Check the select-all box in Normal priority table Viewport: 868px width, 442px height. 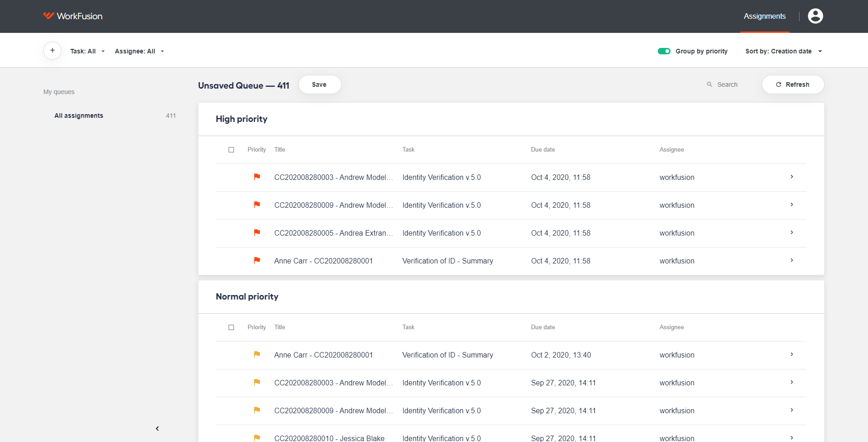pos(231,327)
